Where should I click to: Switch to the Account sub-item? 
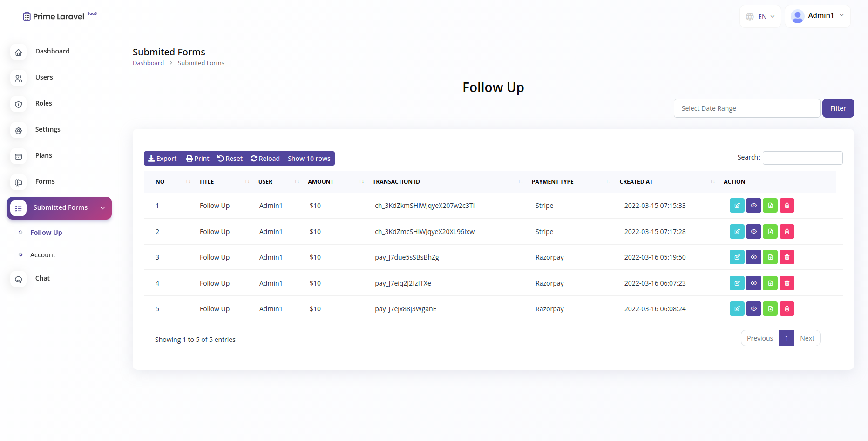click(x=42, y=254)
